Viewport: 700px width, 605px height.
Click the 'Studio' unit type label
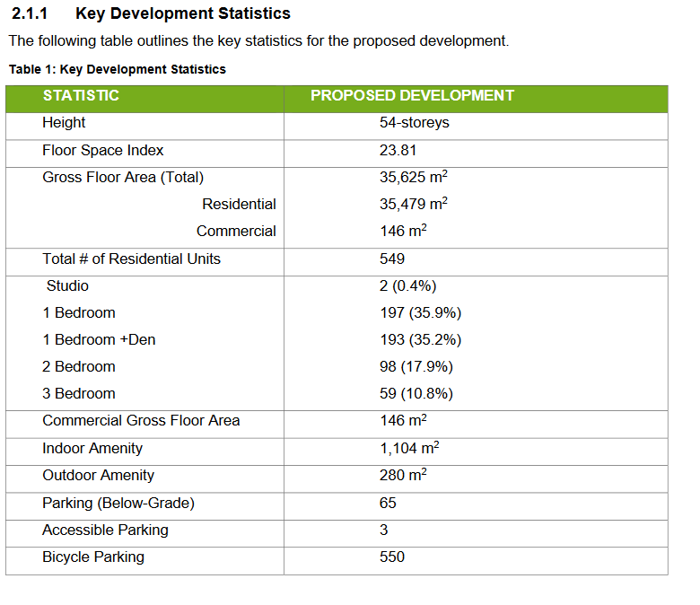(67, 285)
